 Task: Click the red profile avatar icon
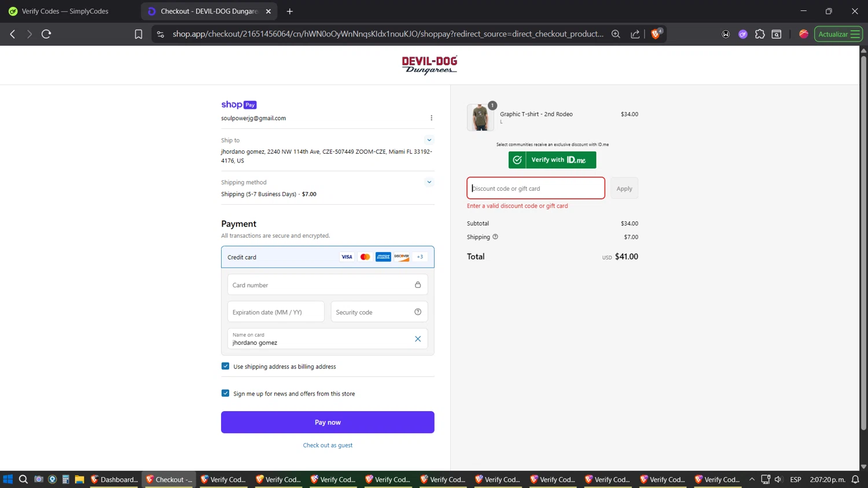tap(804, 34)
